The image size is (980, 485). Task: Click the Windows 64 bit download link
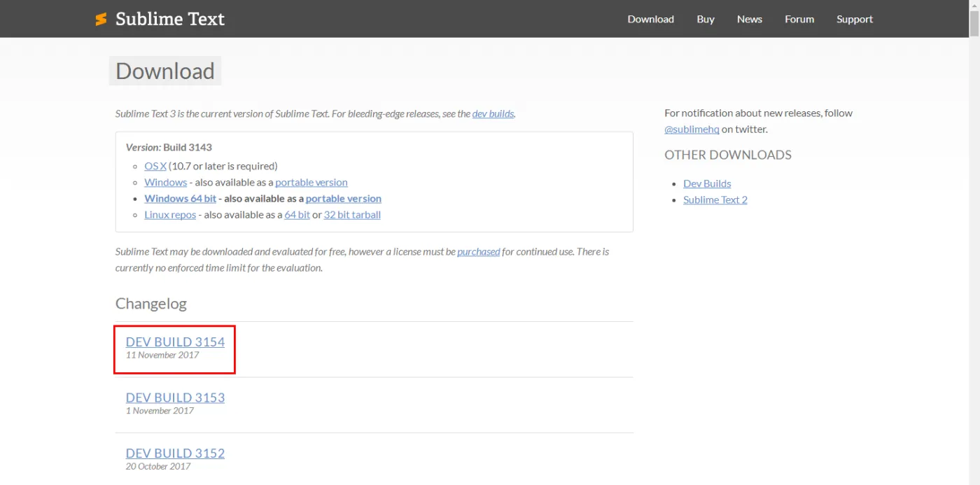pos(180,198)
